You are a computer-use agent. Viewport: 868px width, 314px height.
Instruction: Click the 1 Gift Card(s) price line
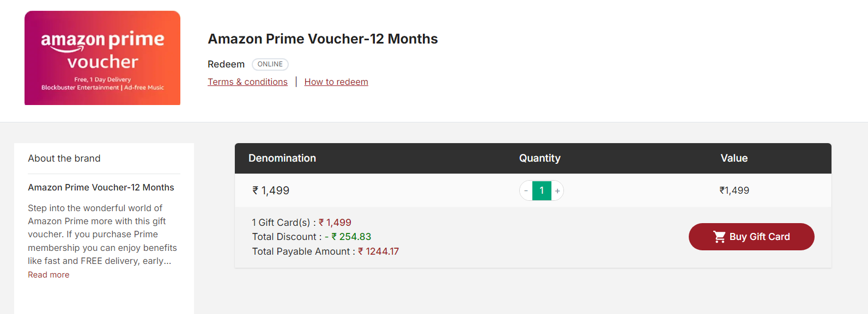(x=301, y=223)
